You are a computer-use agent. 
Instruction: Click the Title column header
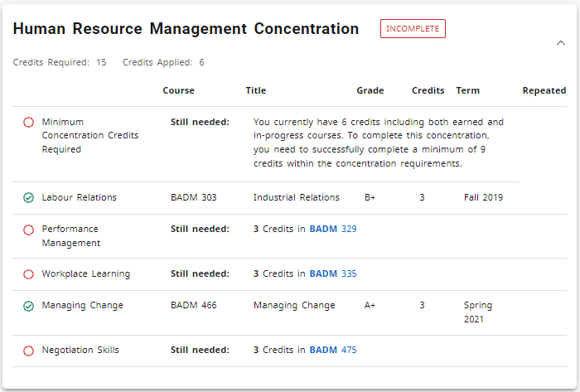tap(256, 90)
